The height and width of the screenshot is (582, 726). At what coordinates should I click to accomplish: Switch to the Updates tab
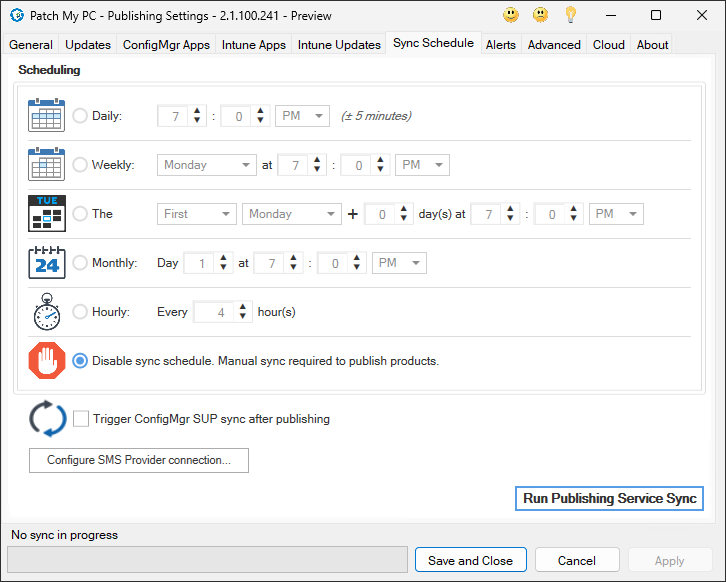pos(88,45)
